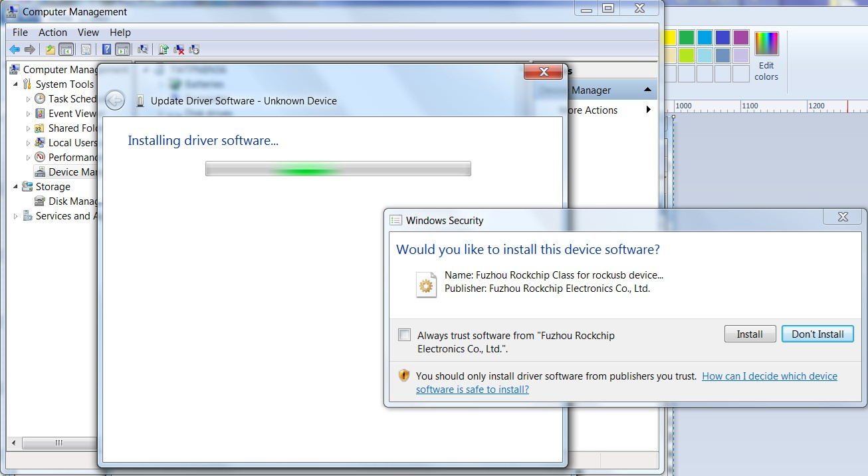
Task: Expand the Event Viewer node
Action: pos(28,114)
